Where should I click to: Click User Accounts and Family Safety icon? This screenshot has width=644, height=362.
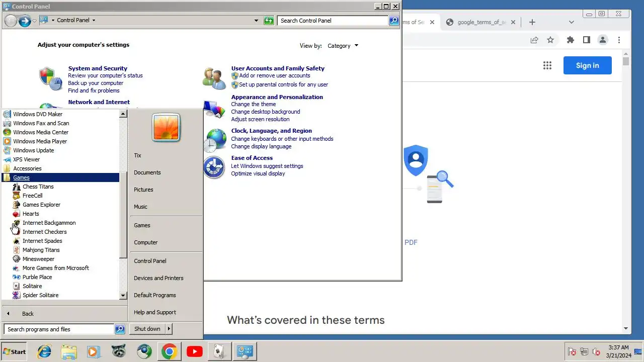(214, 78)
